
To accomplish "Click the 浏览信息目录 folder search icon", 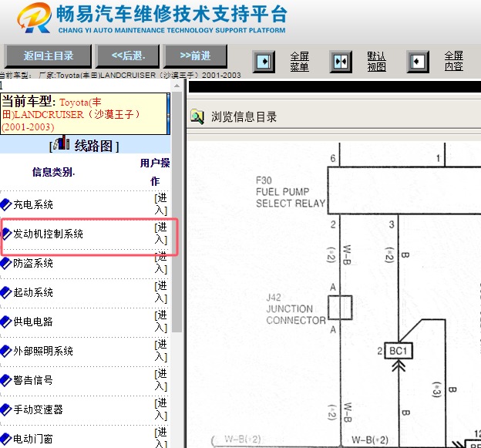I will click(197, 116).
